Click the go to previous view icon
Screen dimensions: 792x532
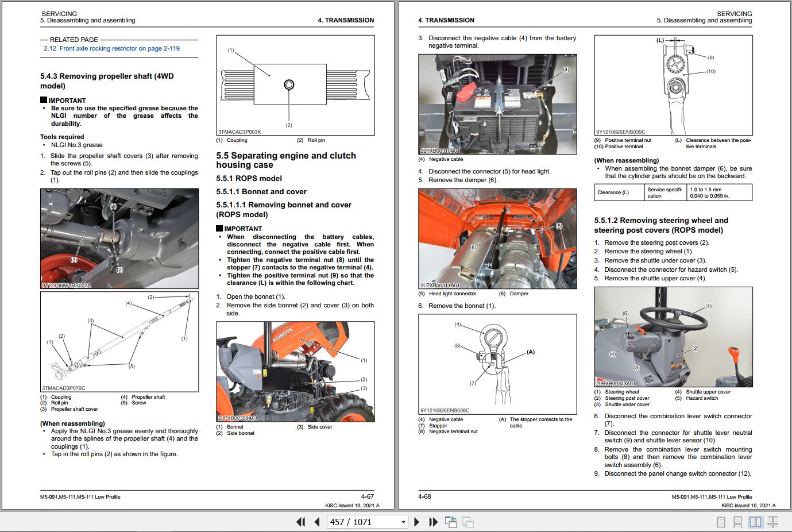pyautogui.click(x=451, y=522)
